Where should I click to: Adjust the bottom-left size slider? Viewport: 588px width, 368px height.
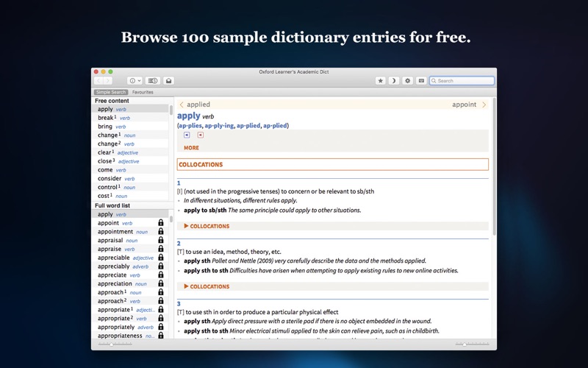click(110, 344)
